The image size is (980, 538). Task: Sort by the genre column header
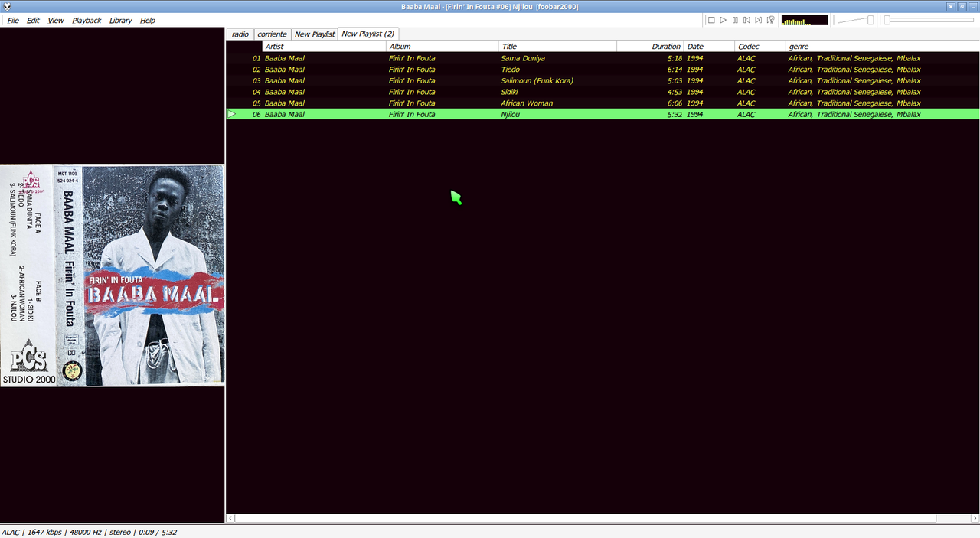883,47
